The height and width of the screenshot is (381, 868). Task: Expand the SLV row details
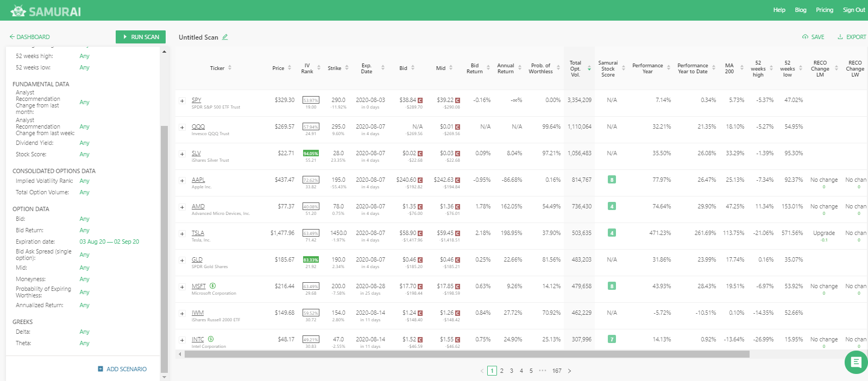182,154
